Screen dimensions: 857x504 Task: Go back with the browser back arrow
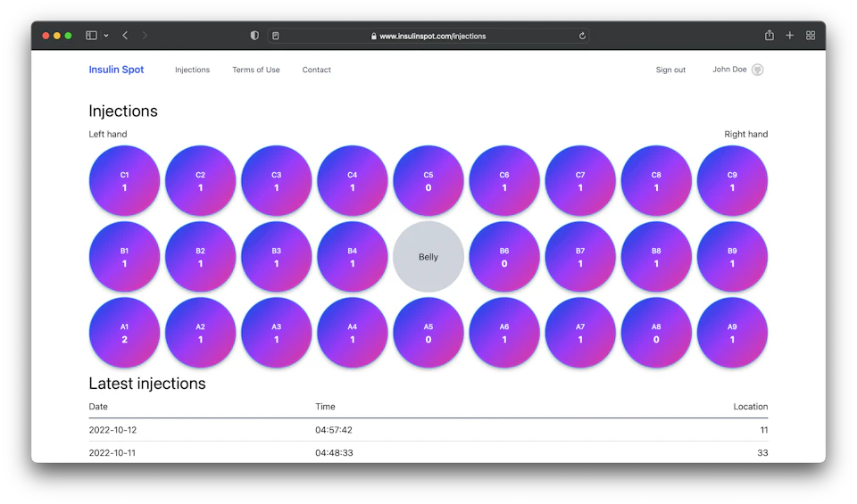point(125,36)
